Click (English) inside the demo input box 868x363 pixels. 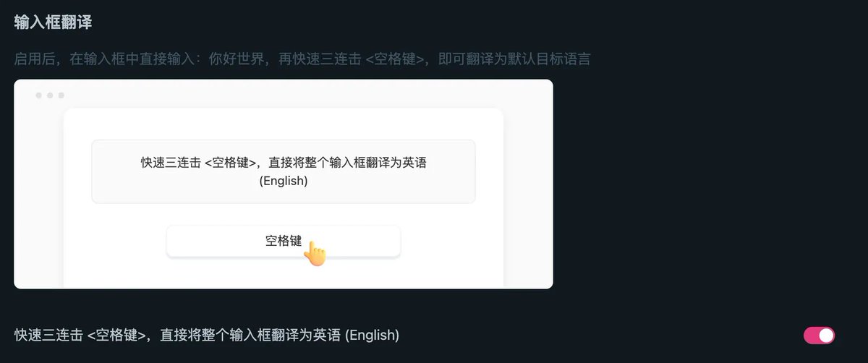[x=283, y=181]
